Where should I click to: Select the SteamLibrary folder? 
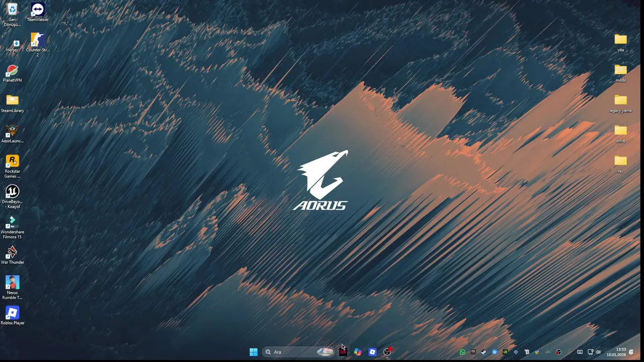(x=12, y=104)
